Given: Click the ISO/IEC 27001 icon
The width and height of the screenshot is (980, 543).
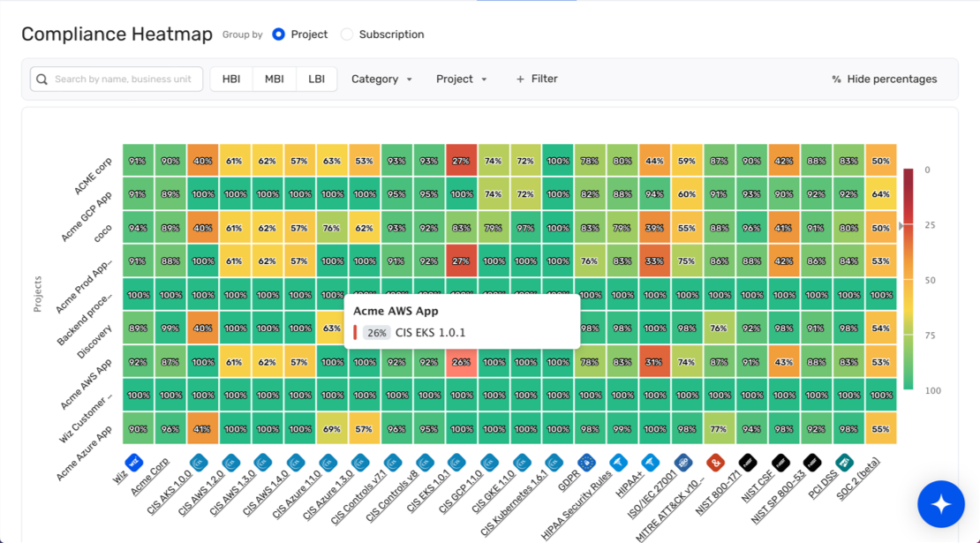Looking at the screenshot, I should click(683, 463).
